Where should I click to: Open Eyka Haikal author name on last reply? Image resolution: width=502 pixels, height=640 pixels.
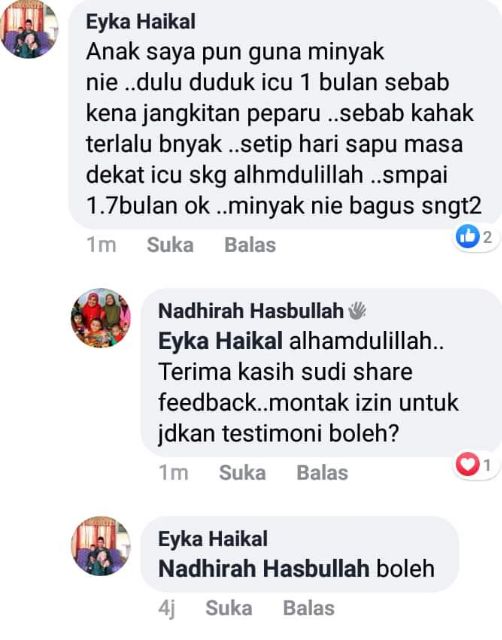coord(213,539)
